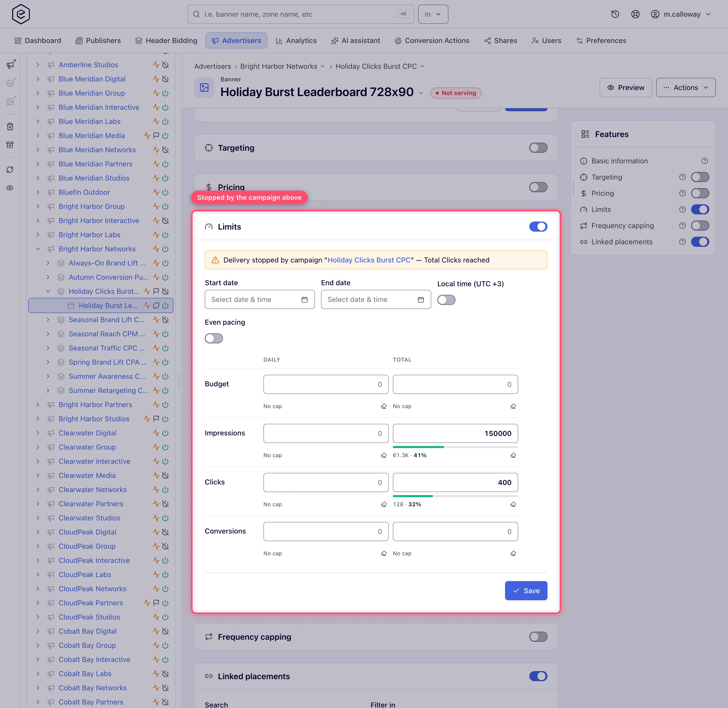Screen dimensions: 728x708
Task: Open the Header Bidding tab
Action: pyautogui.click(x=166, y=40)
